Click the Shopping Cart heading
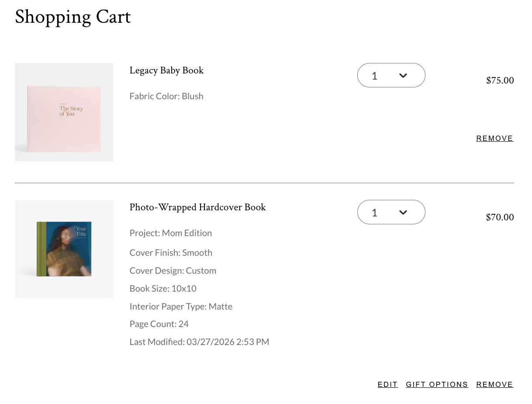This screenshot has width=532, height=404. point(73,17)
